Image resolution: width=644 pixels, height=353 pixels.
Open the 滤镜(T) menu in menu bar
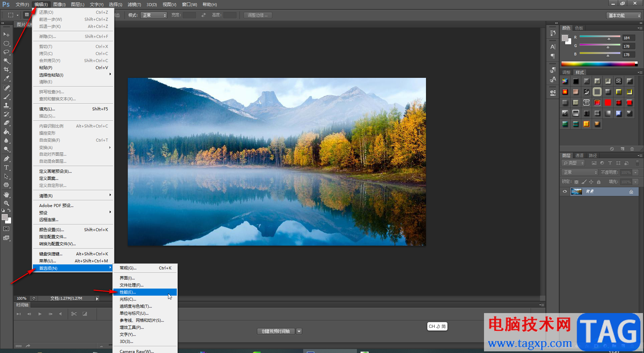(134, 4)
